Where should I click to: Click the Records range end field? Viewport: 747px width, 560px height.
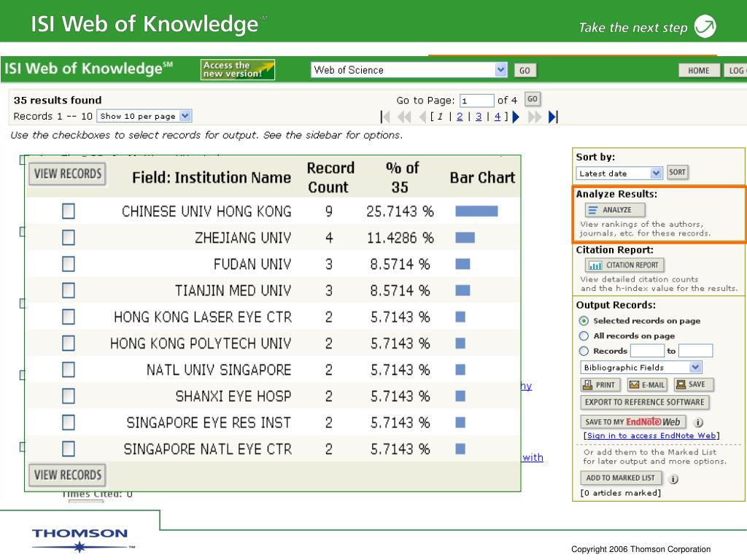(x=695, y=351)
